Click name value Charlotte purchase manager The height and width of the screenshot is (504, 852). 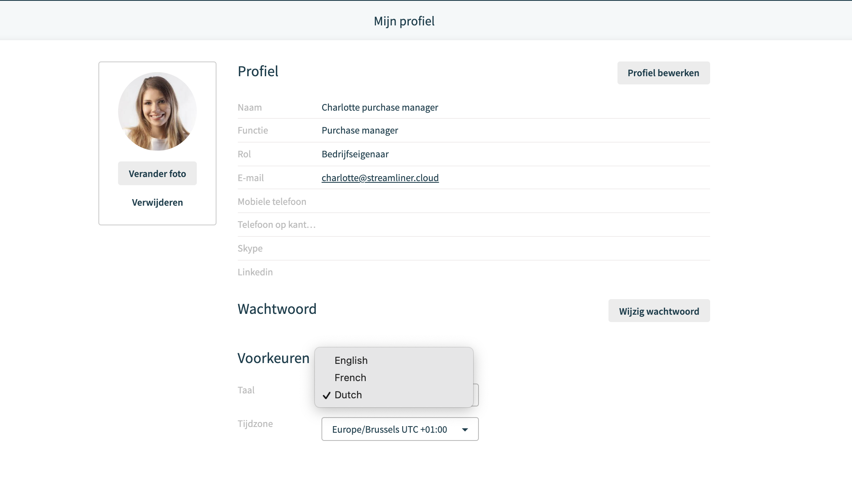click(x=380, y=107)
